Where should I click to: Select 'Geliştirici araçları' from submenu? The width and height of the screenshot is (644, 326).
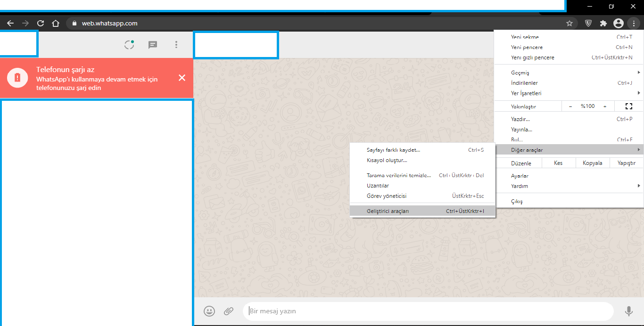pyautogui.click(x=388, y=211)
